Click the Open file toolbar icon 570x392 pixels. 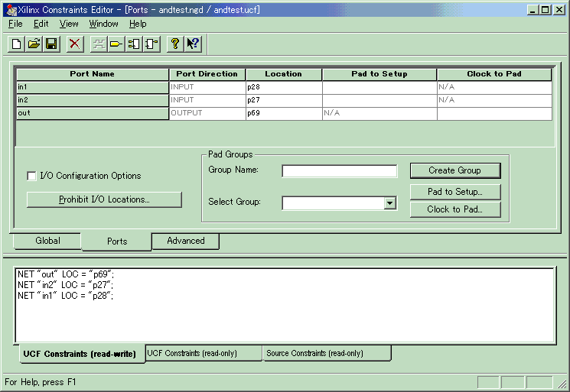click(34, 44)
